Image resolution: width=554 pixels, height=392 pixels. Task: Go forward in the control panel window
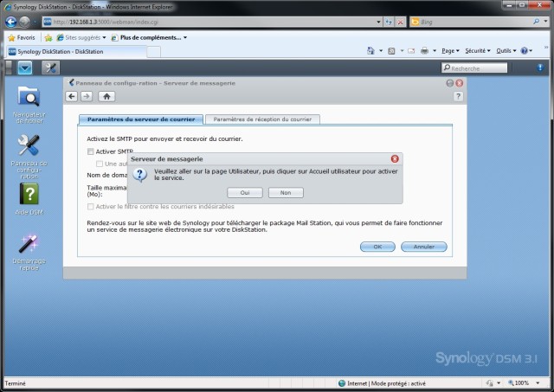pos(87,96)
